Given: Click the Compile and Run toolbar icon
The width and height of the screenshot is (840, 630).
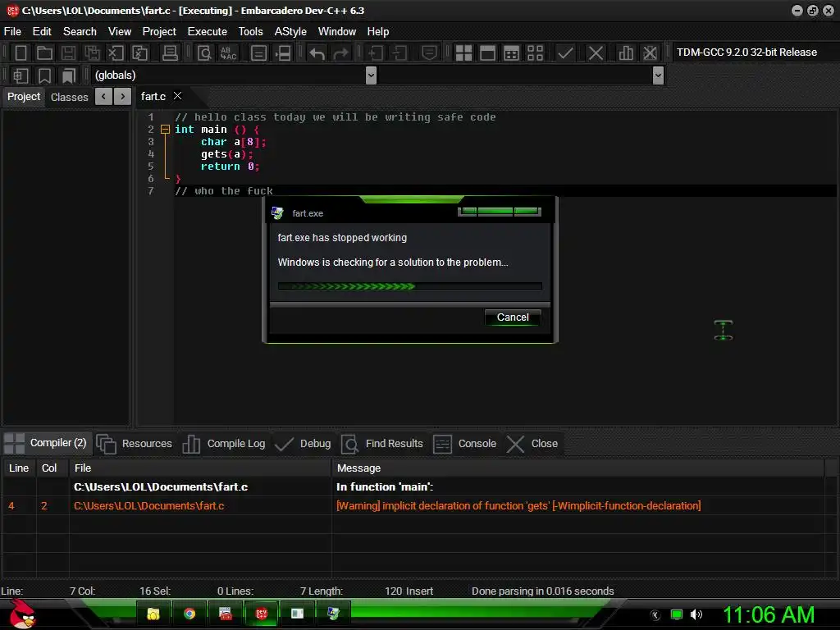Looking at the screenshot, I should (x=511, y=52).
